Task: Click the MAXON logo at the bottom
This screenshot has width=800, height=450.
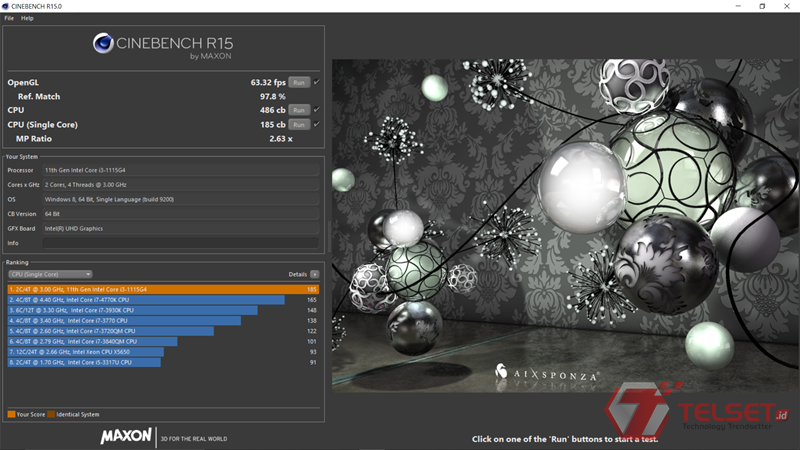Action: 126,436
